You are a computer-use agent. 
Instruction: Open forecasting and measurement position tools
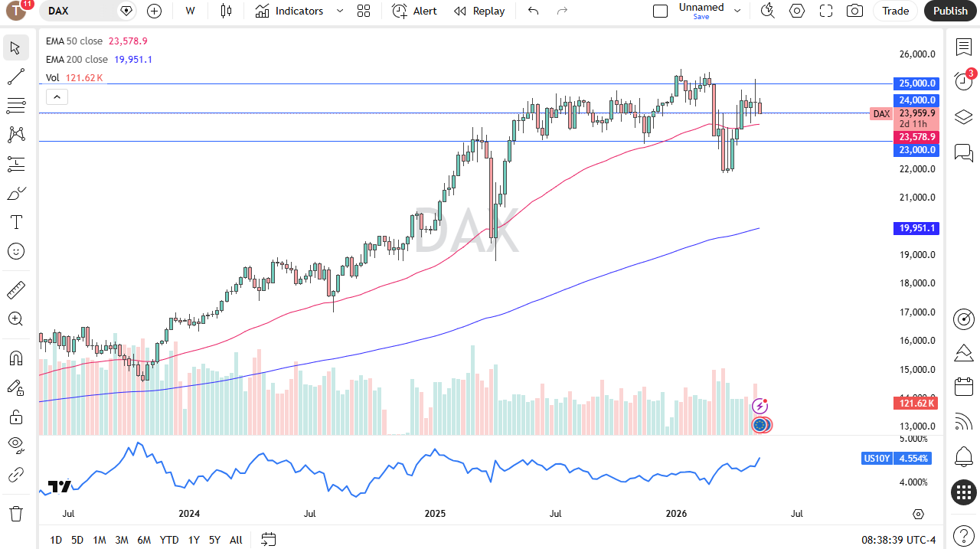[15, 164]
